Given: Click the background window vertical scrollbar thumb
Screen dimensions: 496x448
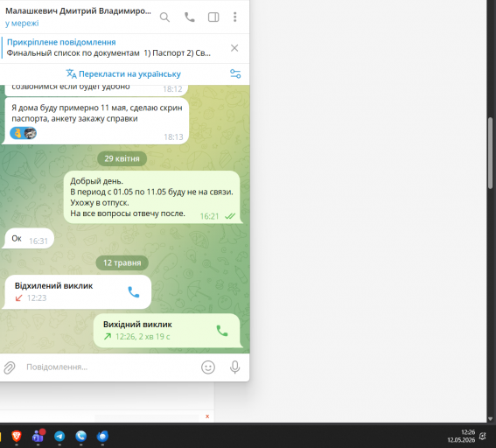Looking at the screenshot, I should click(490, 153).
